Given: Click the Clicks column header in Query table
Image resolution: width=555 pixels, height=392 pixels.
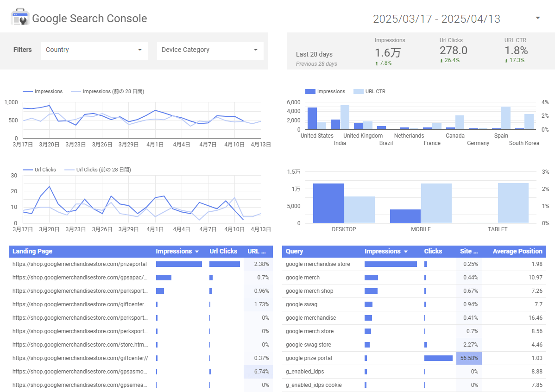Looking at the screenshot, I should 433,252.
